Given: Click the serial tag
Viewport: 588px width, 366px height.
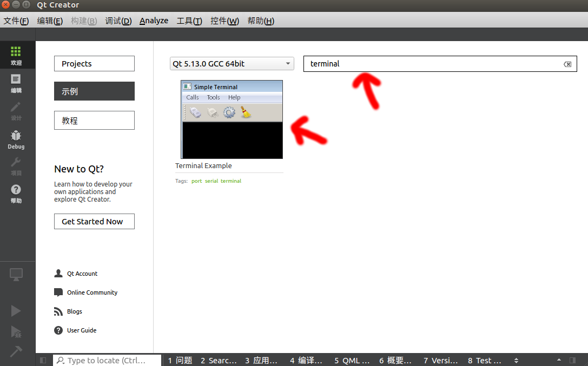Looking at the screenshot, I should (x=211, y=181).
